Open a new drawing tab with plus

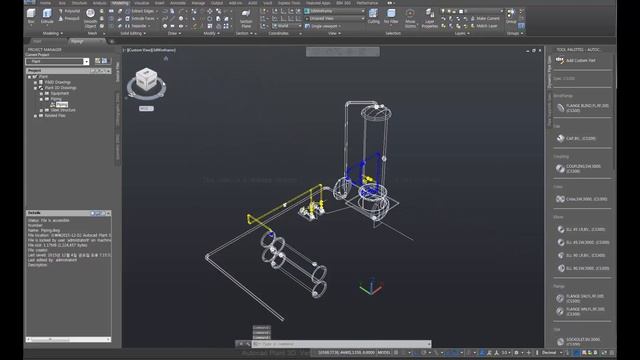(x=111, y=41)
